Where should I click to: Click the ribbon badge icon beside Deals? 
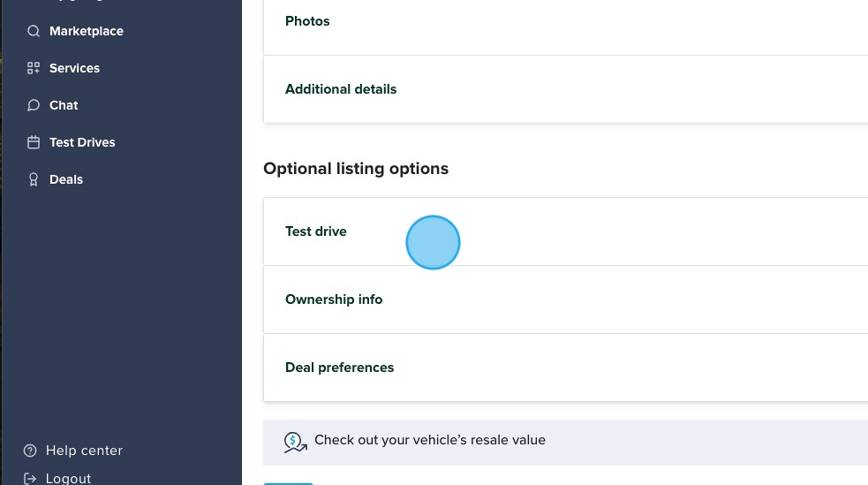34,179
